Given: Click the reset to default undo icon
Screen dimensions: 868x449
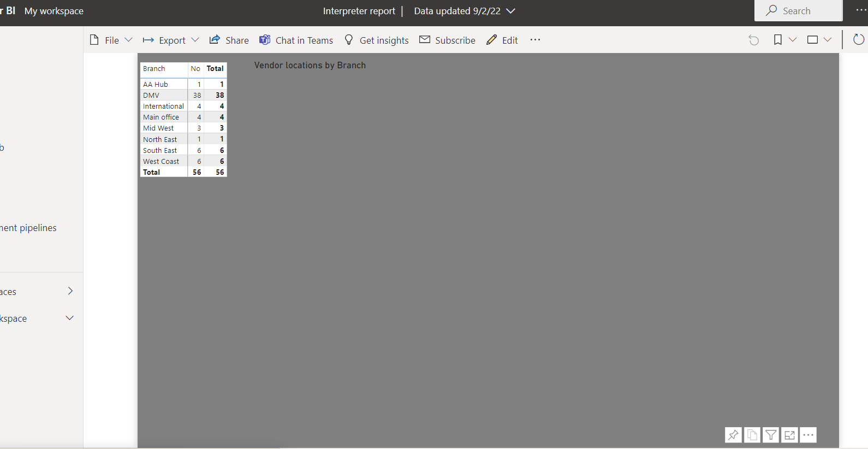Looking at the screenshot, I should pyautogui.click(x=754, y=40).
